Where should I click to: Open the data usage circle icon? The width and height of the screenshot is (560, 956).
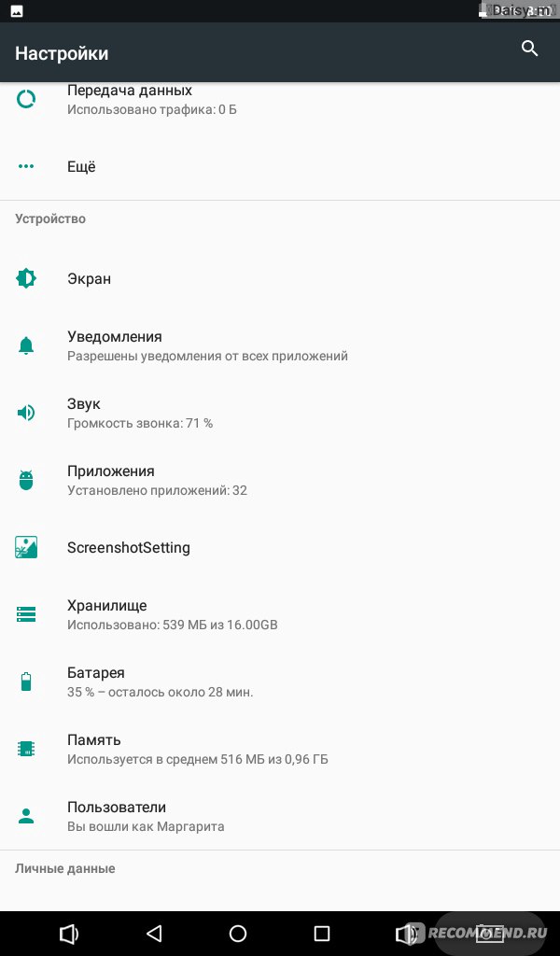click(26, 99)
